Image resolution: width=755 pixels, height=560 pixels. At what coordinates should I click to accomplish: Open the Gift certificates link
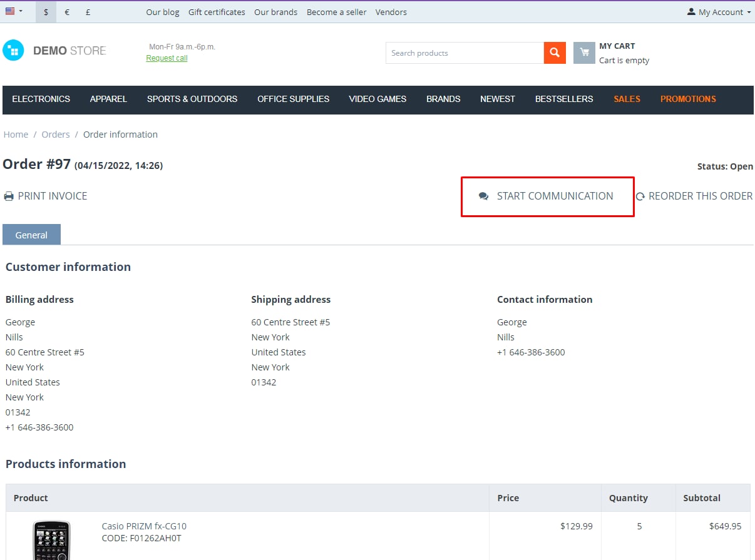217,12
